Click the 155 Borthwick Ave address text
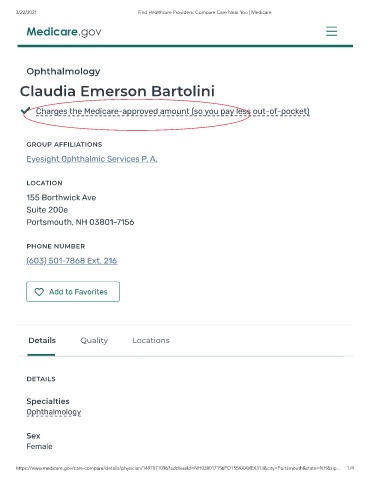The width and height of the screenshot is (370, 480). 61,197
